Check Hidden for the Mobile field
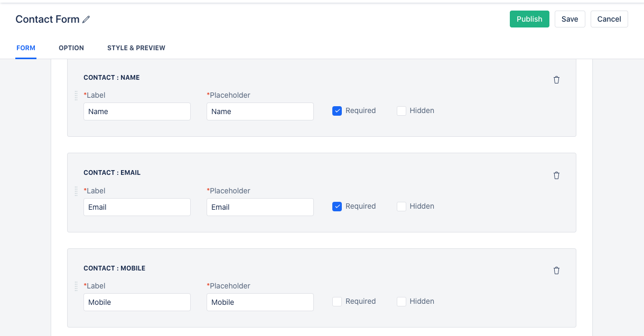The width and height of the screenshot is (644, 336). click(x=402, y=302)
